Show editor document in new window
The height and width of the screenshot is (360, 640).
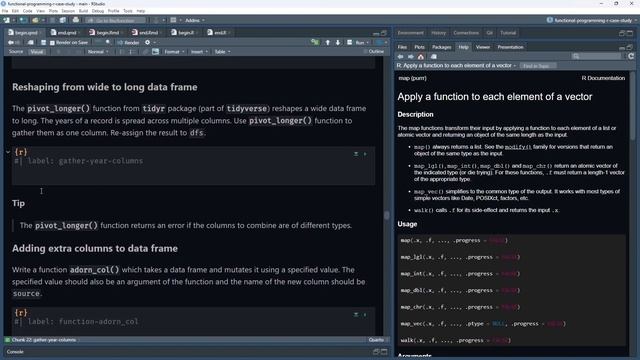[x=31, y=42]
